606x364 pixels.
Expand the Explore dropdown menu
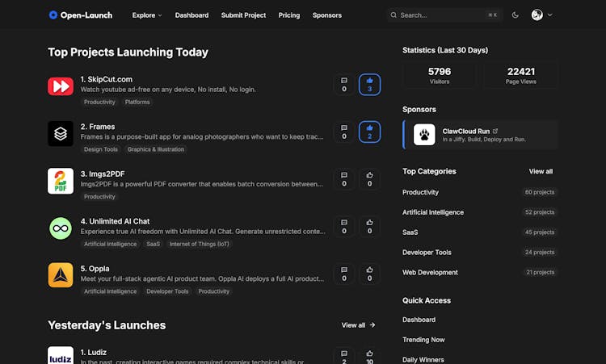[x=147, y=15]
